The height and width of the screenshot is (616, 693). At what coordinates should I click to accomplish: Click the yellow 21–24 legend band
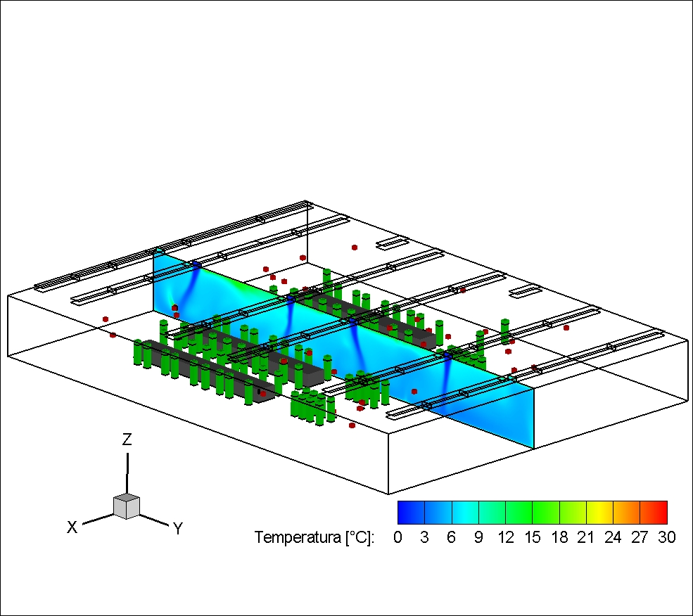[599, 513]
